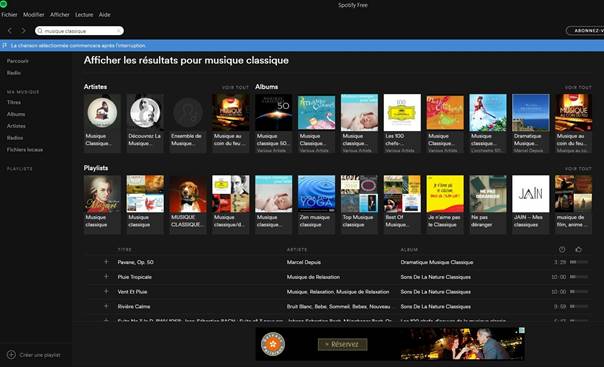Screen dimensions: 604x367
Task: Add Rivière Calme with plus icon
Action: coord(106,306)
